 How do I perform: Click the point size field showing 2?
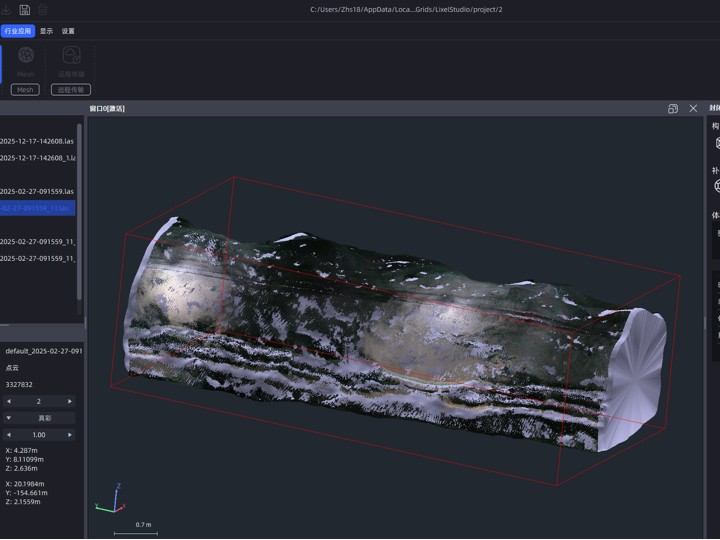[x=39, y=401]
